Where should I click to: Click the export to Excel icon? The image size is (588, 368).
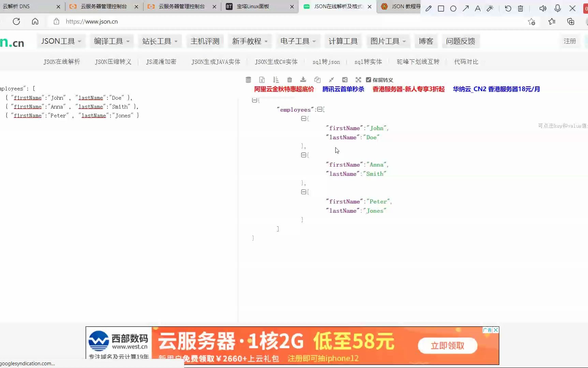coord(262,80)
